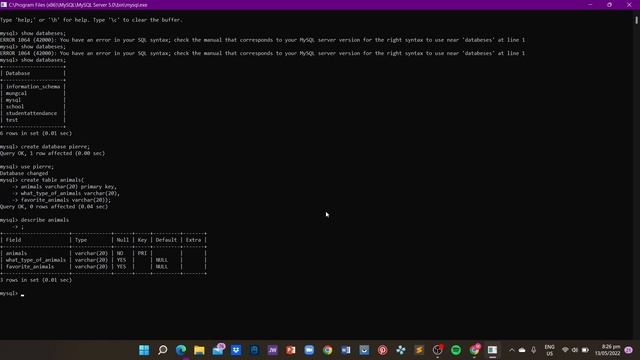Open Sublime Text from taskbar

[419, 350]
